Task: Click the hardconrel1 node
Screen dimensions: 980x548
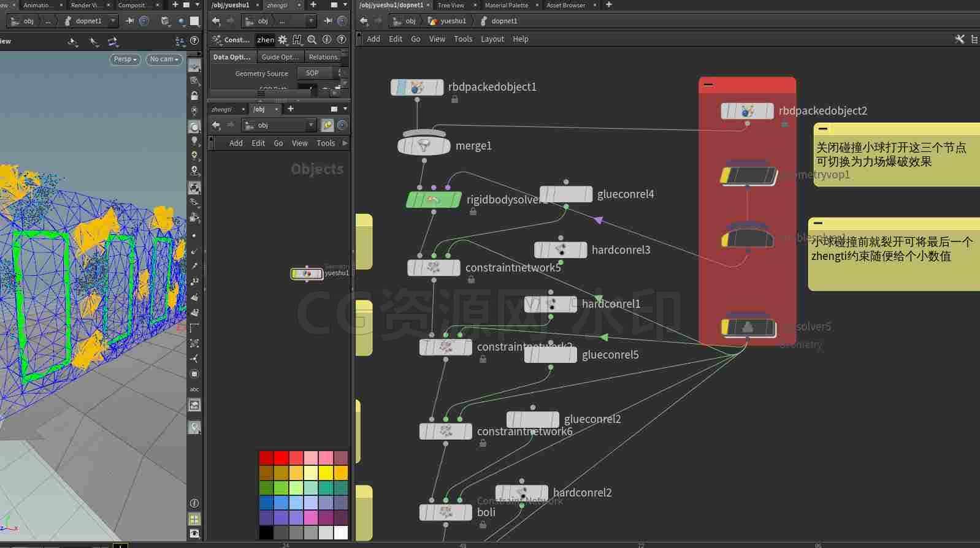Action: [x=551, y=304]
